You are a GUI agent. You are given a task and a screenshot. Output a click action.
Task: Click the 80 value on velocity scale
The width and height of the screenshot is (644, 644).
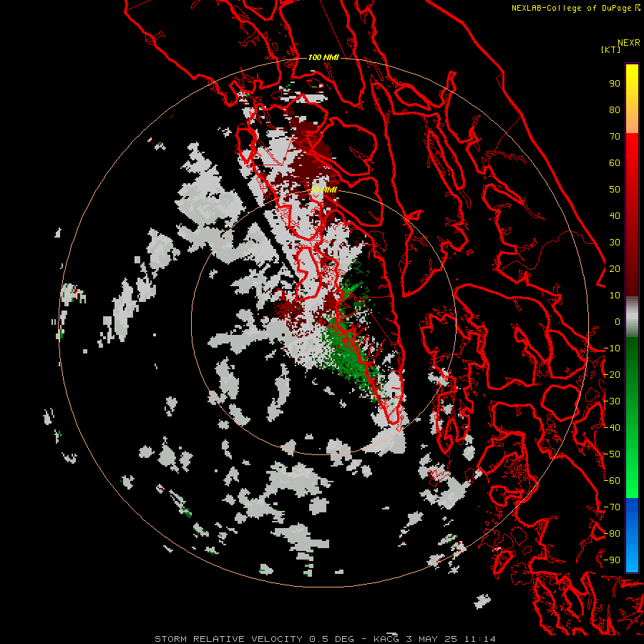pyautogui.click(x=615, y=110)
